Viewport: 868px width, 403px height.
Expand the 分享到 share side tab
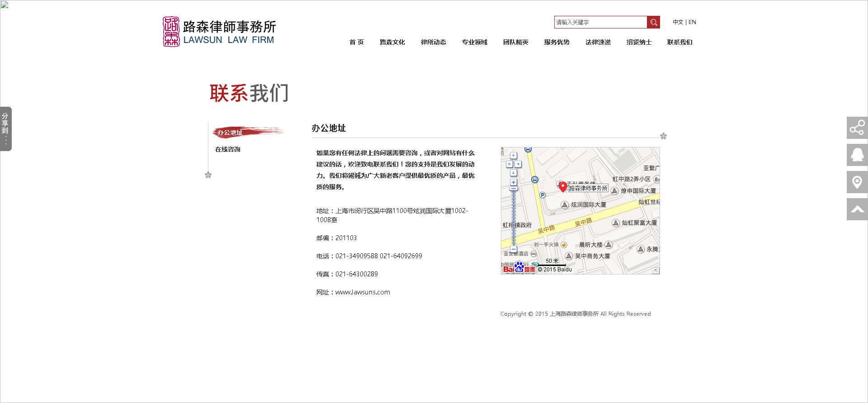coord(5,129)
